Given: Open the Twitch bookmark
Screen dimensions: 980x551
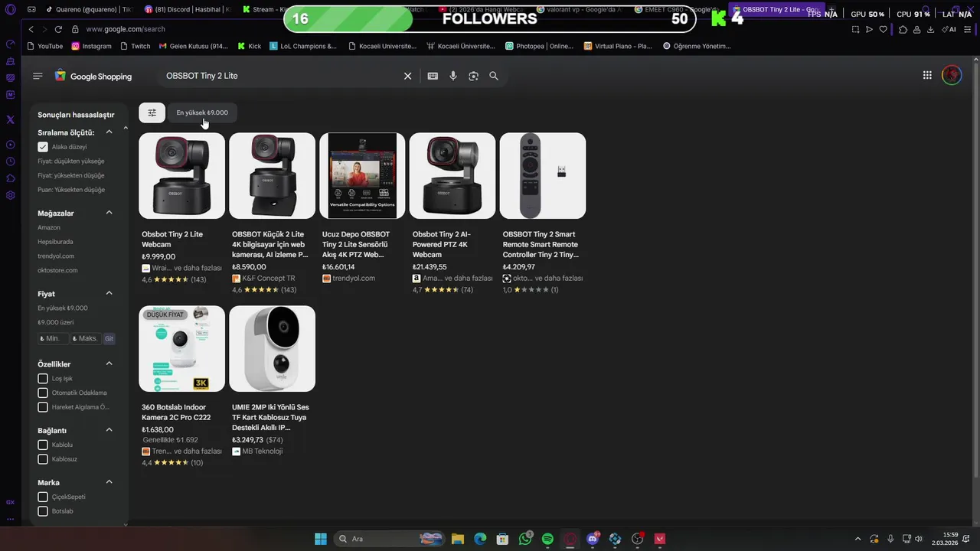Looking at the screenshot, I should [x=135, y=46].
